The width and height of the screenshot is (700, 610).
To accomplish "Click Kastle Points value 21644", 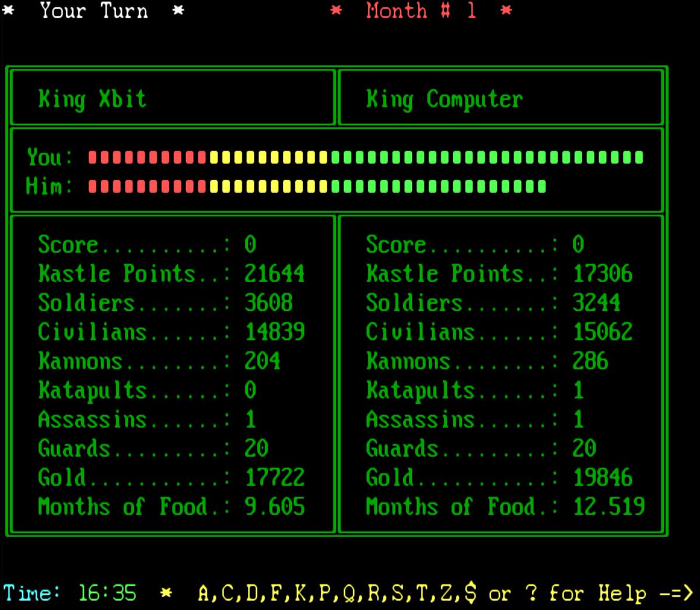I will point(274,274).
